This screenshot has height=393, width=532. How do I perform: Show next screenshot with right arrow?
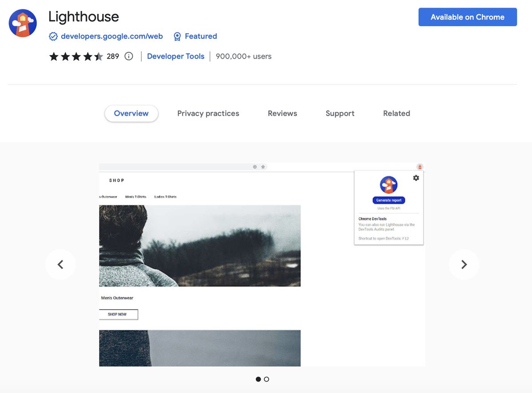coord(464,264)
